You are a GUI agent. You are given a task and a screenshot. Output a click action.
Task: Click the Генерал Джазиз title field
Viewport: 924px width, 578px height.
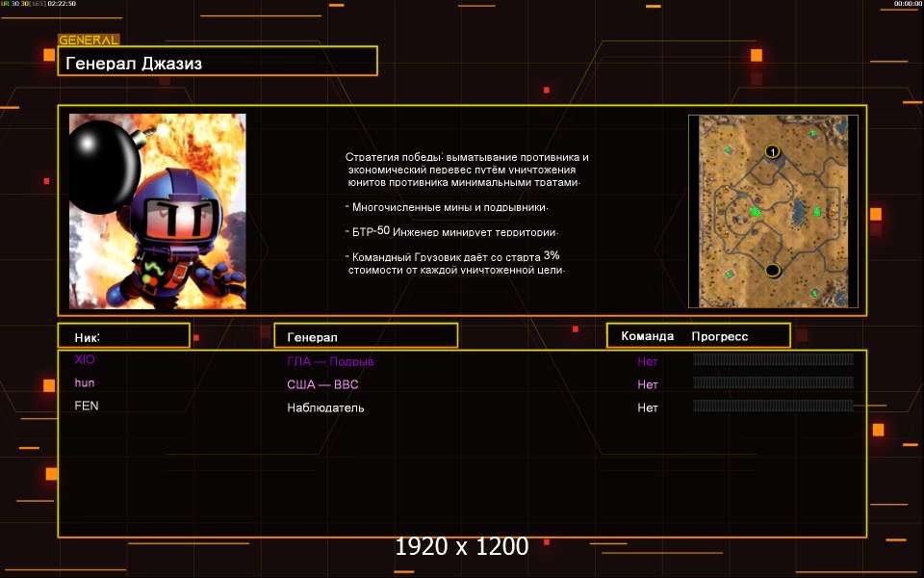[218, 62]
